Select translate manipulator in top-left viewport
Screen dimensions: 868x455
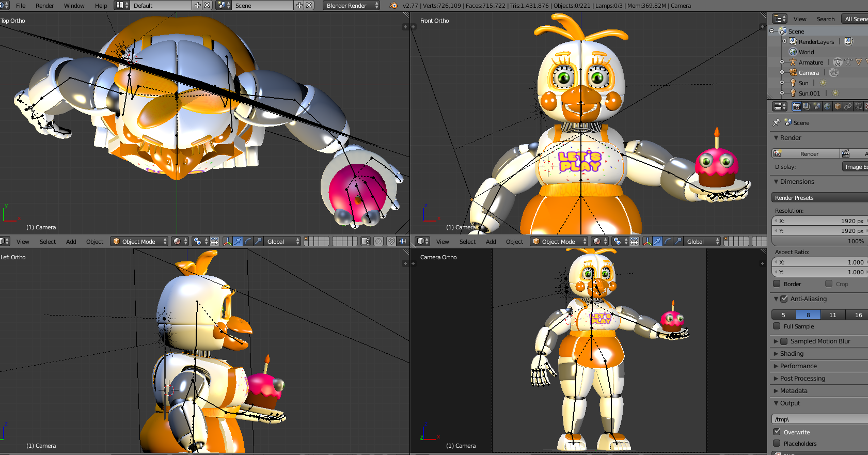(238, 241)
